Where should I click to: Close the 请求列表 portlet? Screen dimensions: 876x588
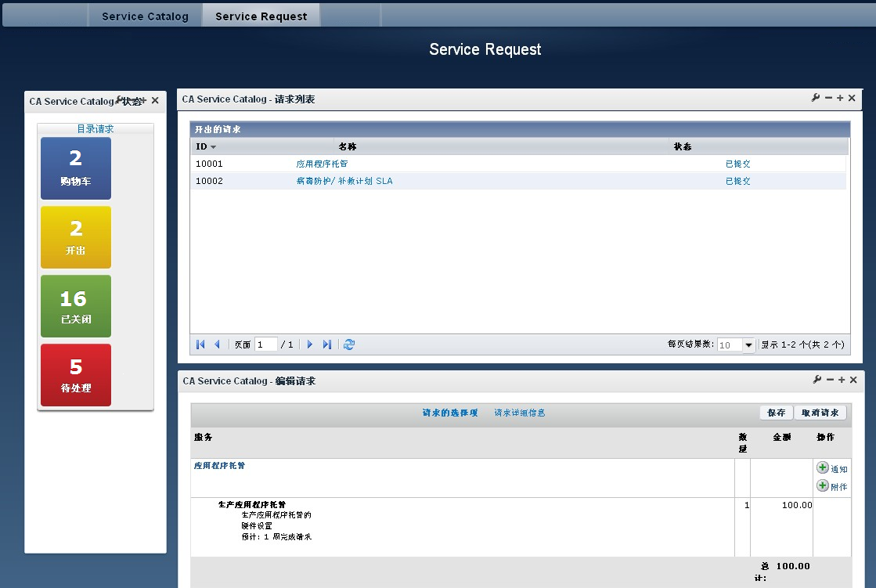click(852, 98)
